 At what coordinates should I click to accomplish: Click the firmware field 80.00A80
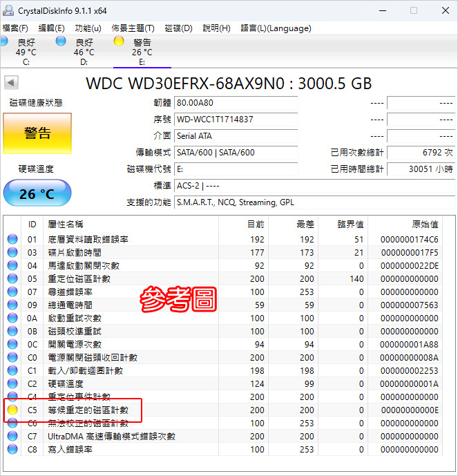(x=236, y=103)
